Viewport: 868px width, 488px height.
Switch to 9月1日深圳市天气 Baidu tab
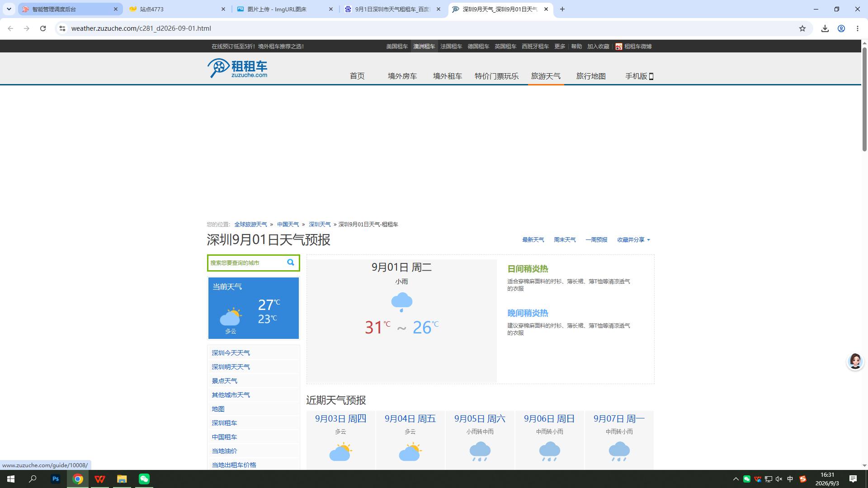pos(393,9)
